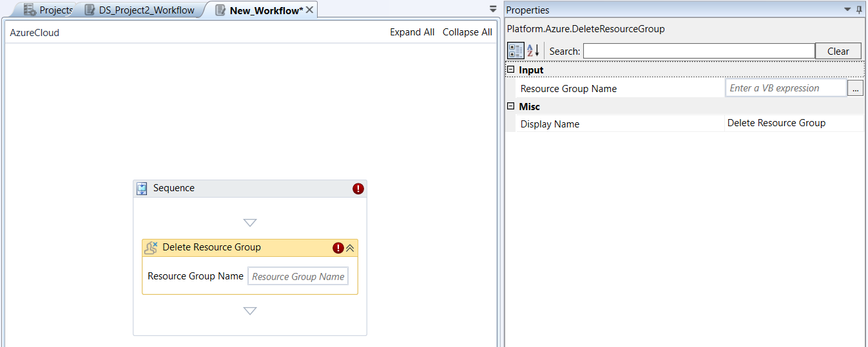Sort properties alphabetically
Image resolution: width=868 pixels, height=347 pixels.
tap(533, 51)
